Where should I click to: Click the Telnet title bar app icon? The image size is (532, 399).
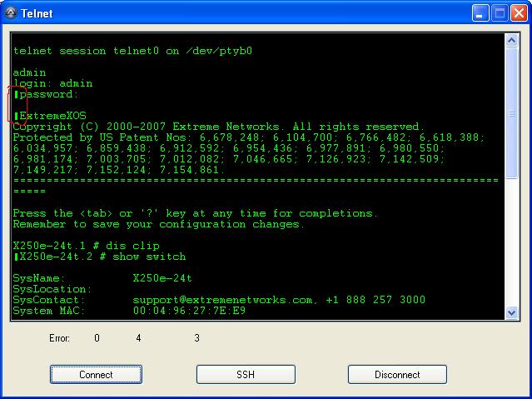click(x=11, y=13)
